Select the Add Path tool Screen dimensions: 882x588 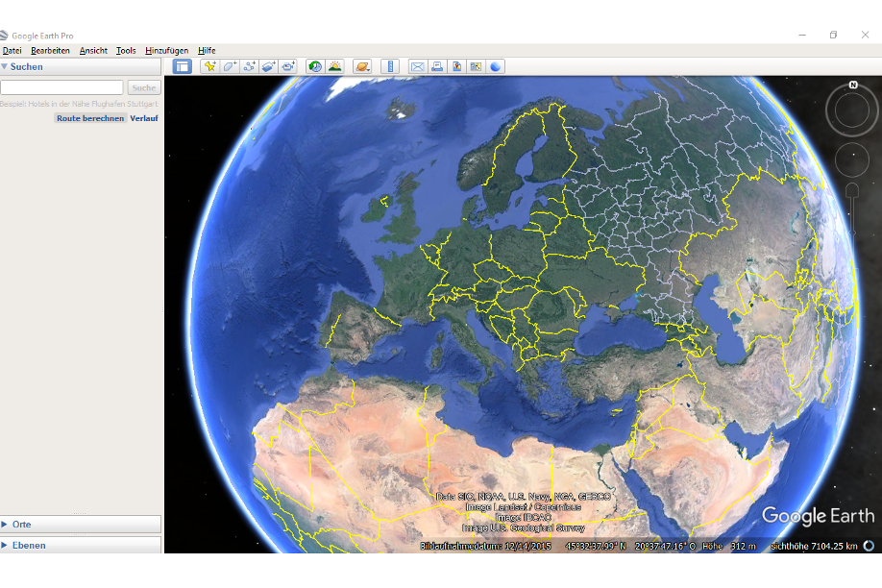pyautogui.click(x=248, y=66)
